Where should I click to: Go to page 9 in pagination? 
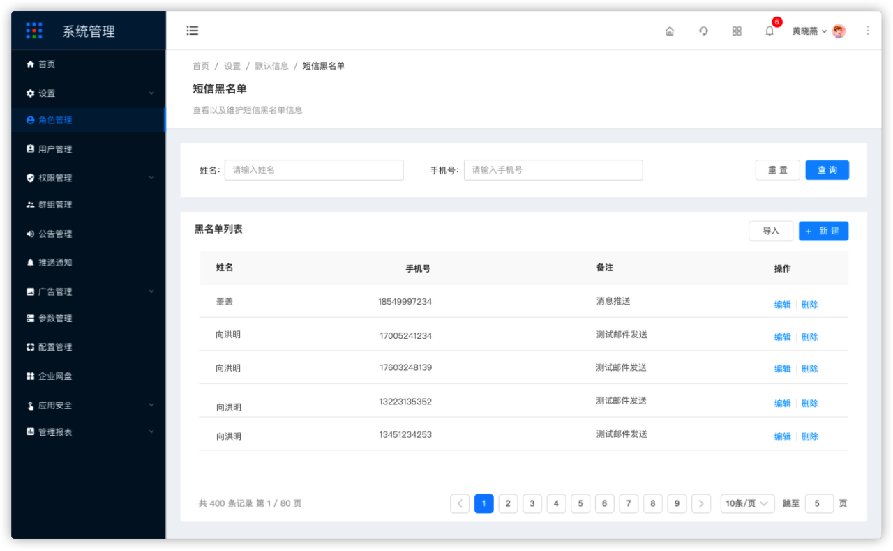pos(677,503)
